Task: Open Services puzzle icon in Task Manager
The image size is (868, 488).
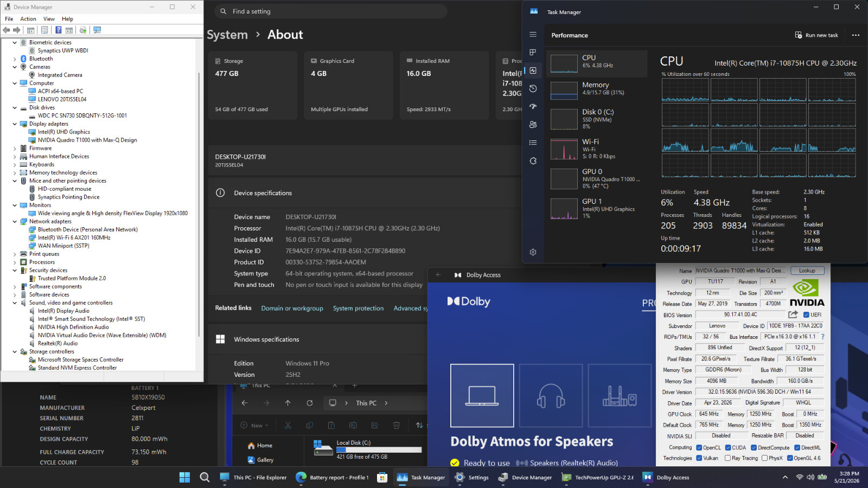Action: [533, 161]
